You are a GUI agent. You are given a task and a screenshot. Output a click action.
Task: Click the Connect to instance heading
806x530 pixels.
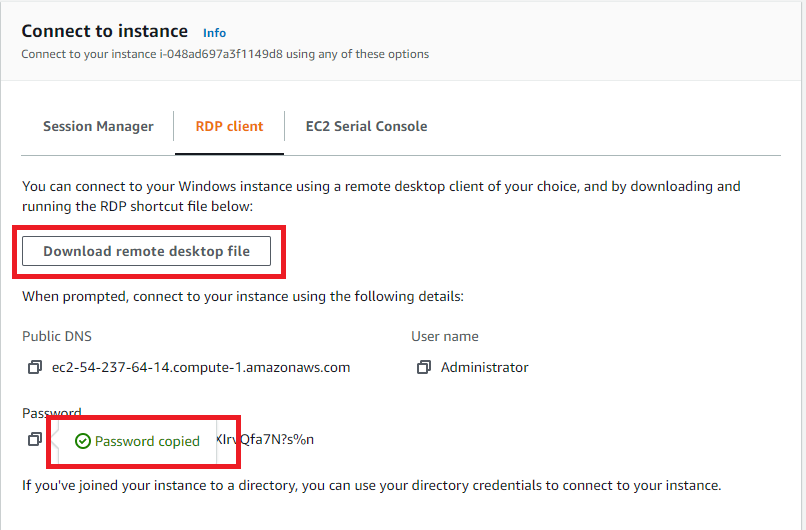pyautogui.click(x=105, y=31)
